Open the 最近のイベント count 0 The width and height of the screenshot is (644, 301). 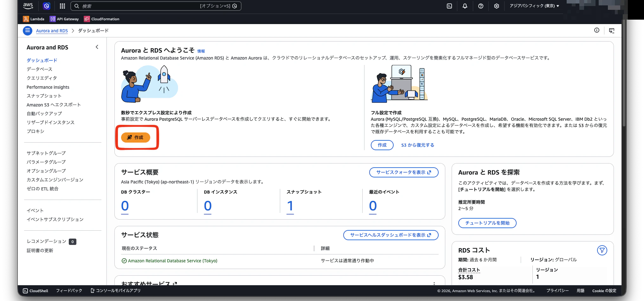(x=373, y=206)
